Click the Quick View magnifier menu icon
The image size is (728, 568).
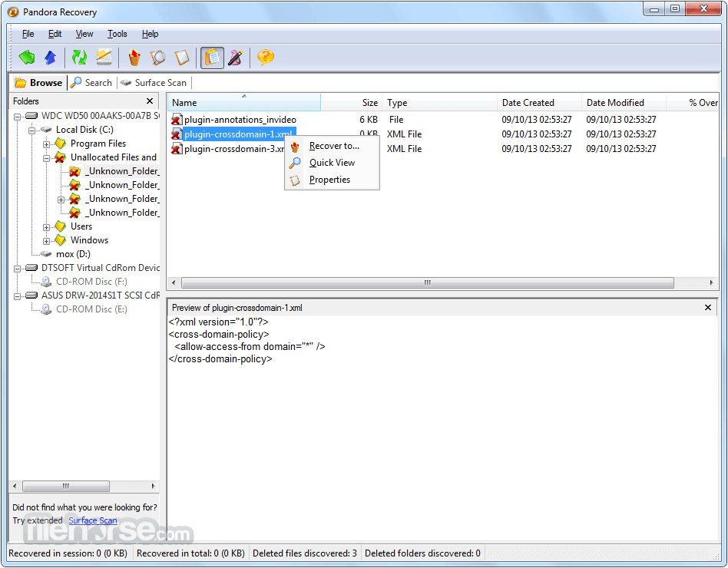[295, 163]
